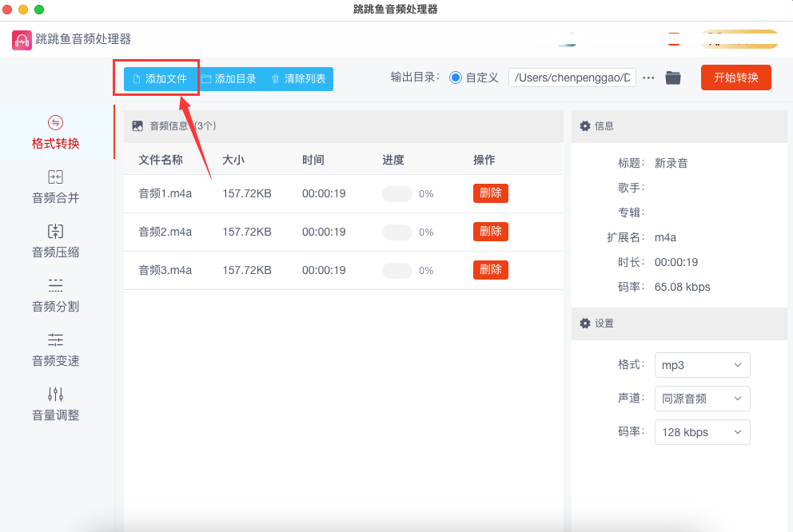793x532 pixels.
Task: Click 清除列表 to clear the list
Action: (298, 79)
